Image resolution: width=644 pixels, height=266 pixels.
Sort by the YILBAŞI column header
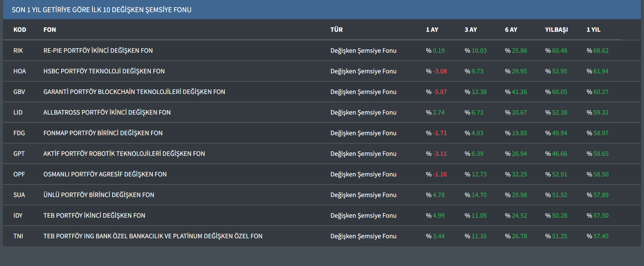(556, 30)
